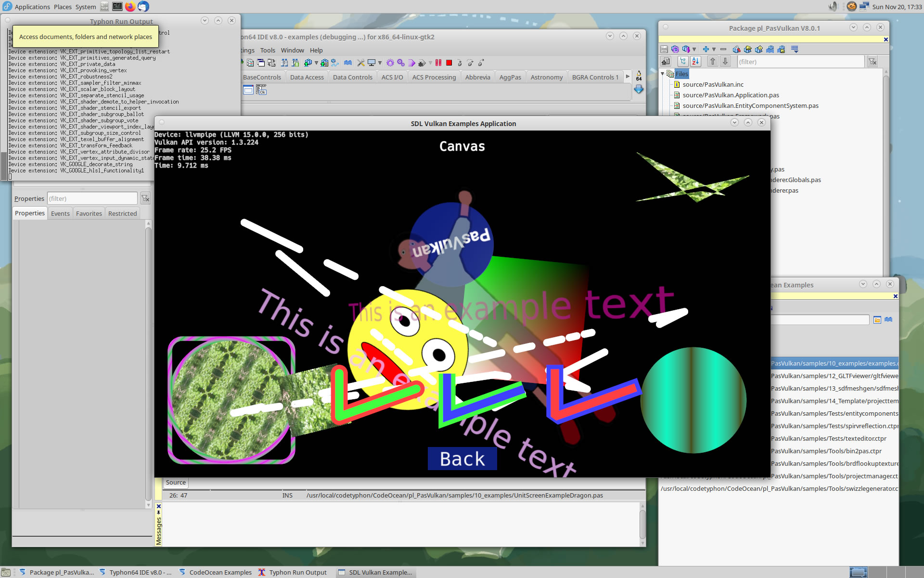Click the double gears Build icon

click(x=400, y=63)
